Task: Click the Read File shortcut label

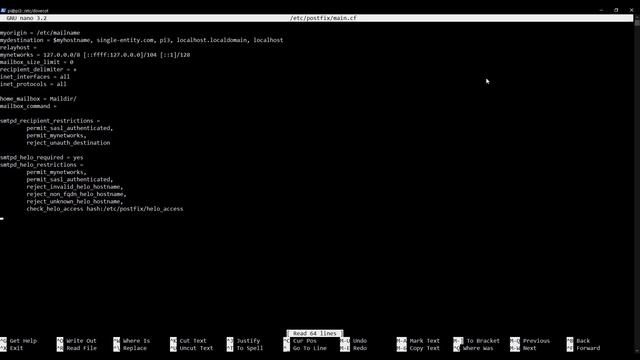Action: point(81,348)
